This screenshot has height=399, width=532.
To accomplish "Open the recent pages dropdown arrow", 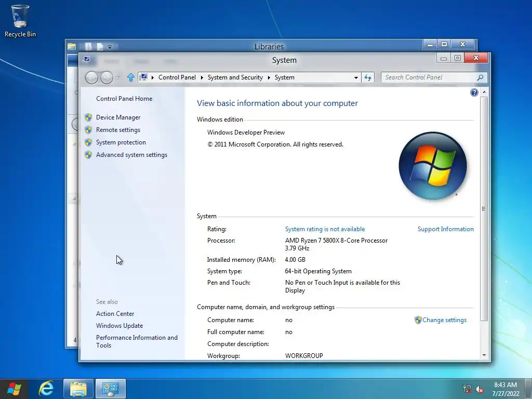I will [x=117, y=78].
